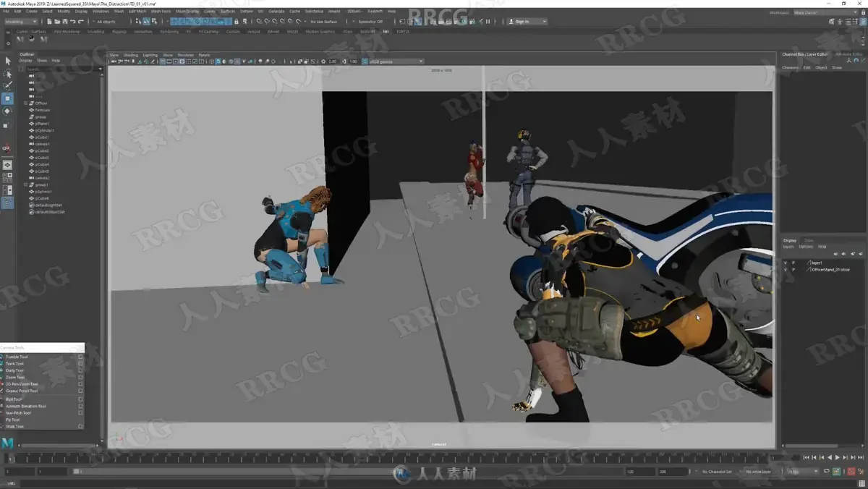Click the Save Scene icon
The height and width of the screenshot is (489, 868).
pyautogui.click(x=64, y=22)
